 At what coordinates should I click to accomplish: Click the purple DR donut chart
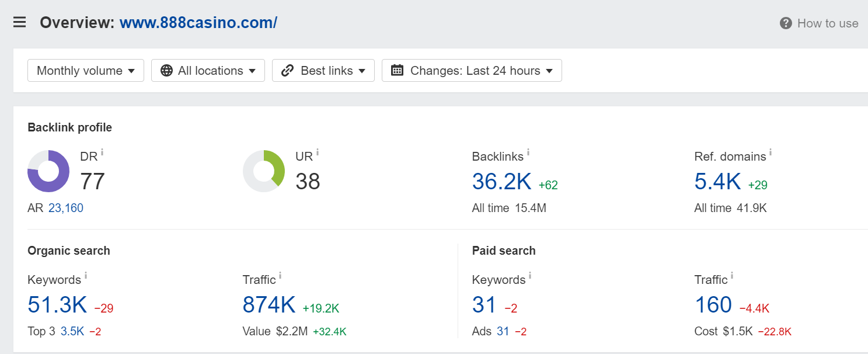tap(48, 171)
